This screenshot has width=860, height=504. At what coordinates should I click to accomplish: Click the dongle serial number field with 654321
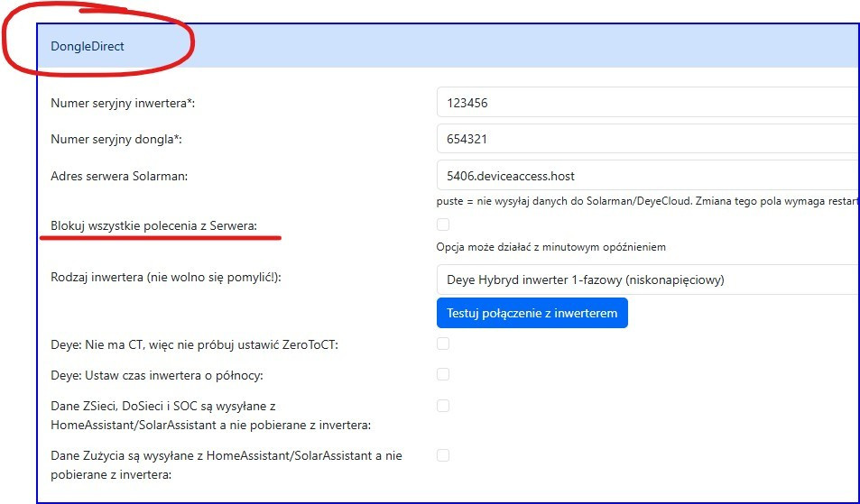[x=646, y=140]
